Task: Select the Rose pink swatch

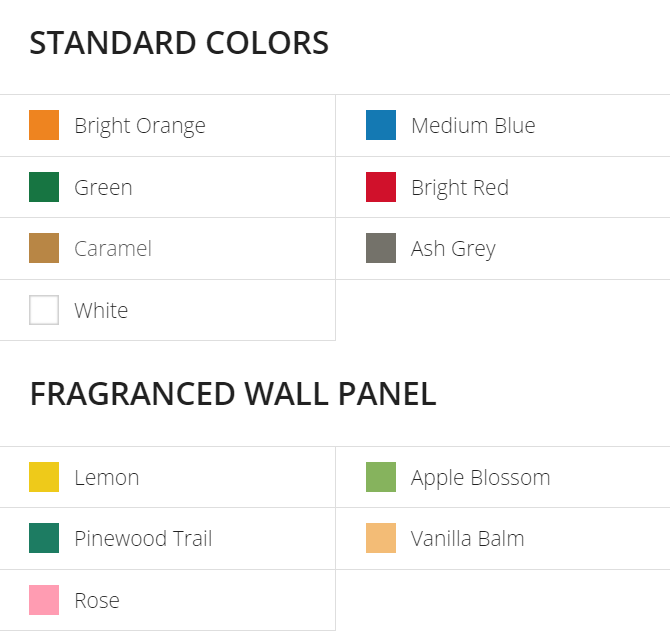Action: [x=44, y=600]
